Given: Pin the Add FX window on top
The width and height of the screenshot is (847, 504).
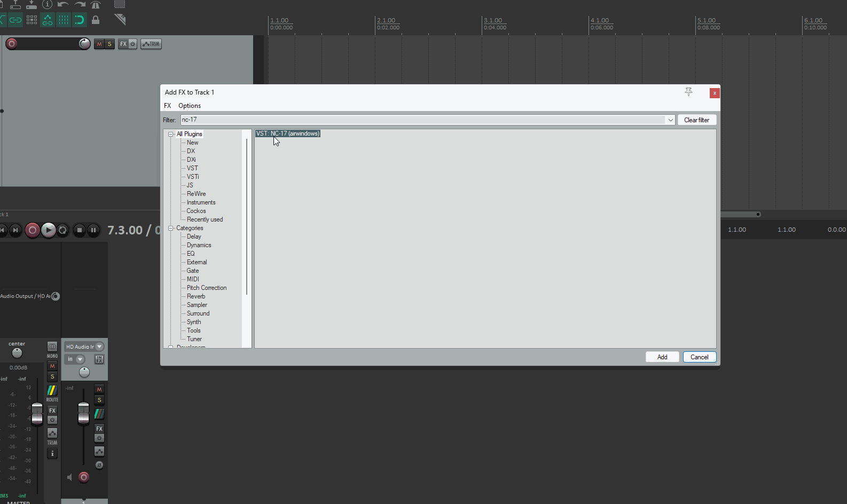Looking at the screenshot, I should [x=689, y=92].
